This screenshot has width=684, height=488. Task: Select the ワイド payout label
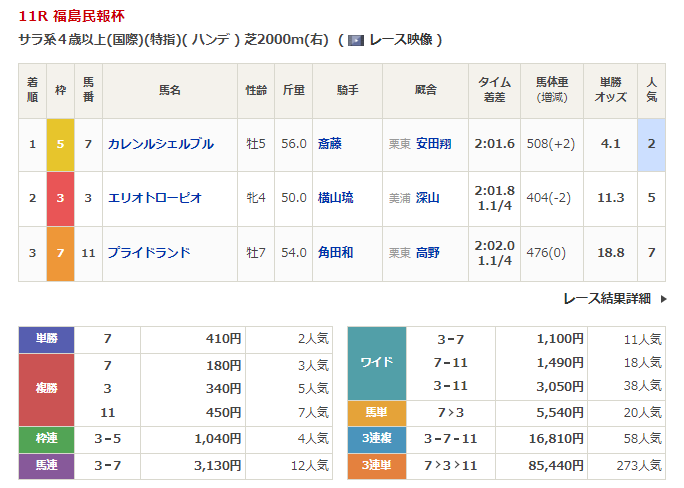tap(376, 362)
